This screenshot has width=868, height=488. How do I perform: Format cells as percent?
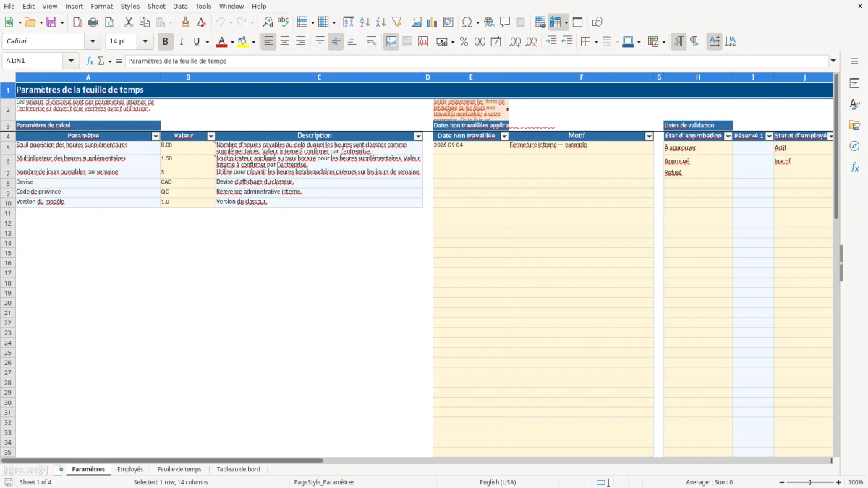point(464,42)
